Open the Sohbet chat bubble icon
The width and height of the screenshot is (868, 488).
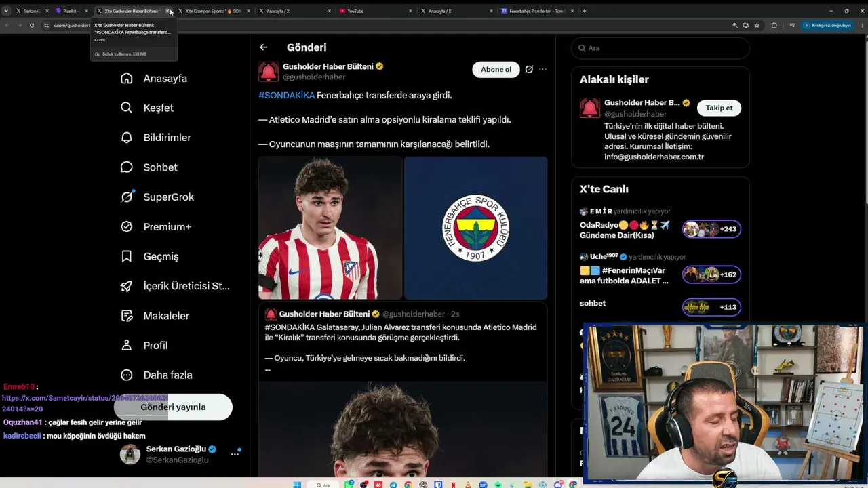coord(126,167)
